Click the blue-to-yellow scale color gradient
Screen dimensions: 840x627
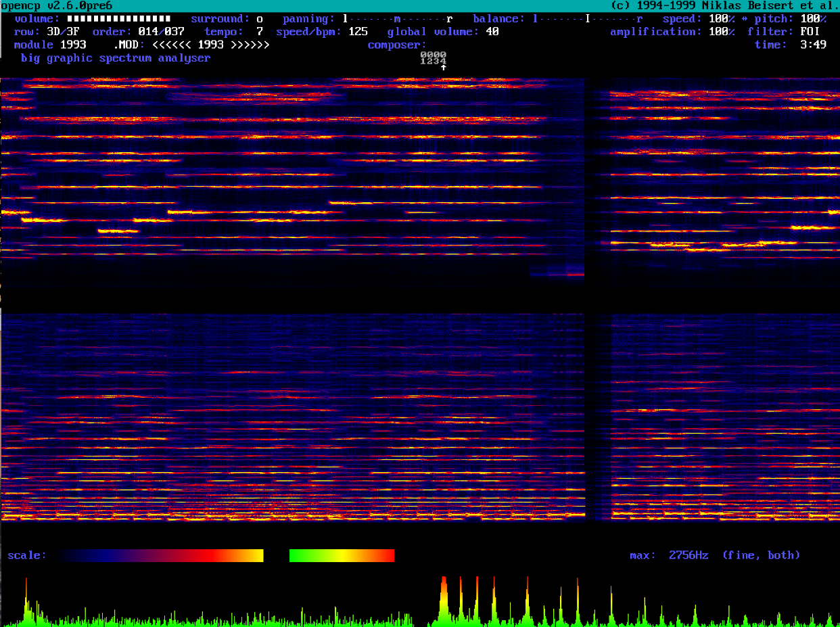click(x=161, y=555)
